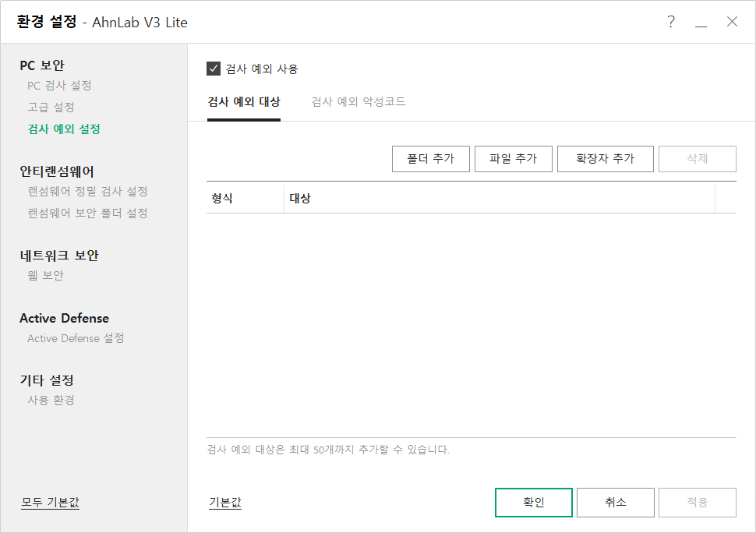Confirm with the 확인 button
756x533 pixels.
coord(534,502)
